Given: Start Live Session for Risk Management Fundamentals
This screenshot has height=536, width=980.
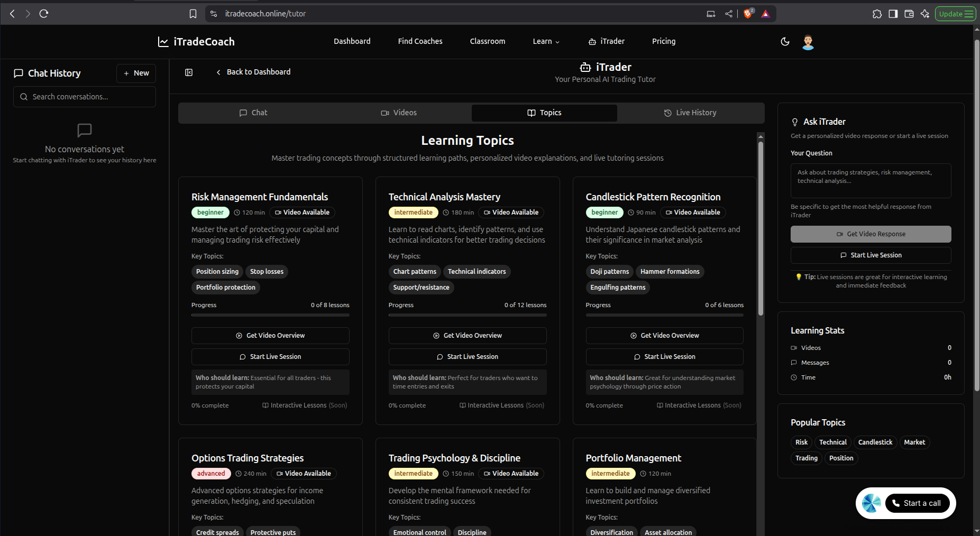Looking at the screenshot, I should pyautogui.click(x=270, y=357).
